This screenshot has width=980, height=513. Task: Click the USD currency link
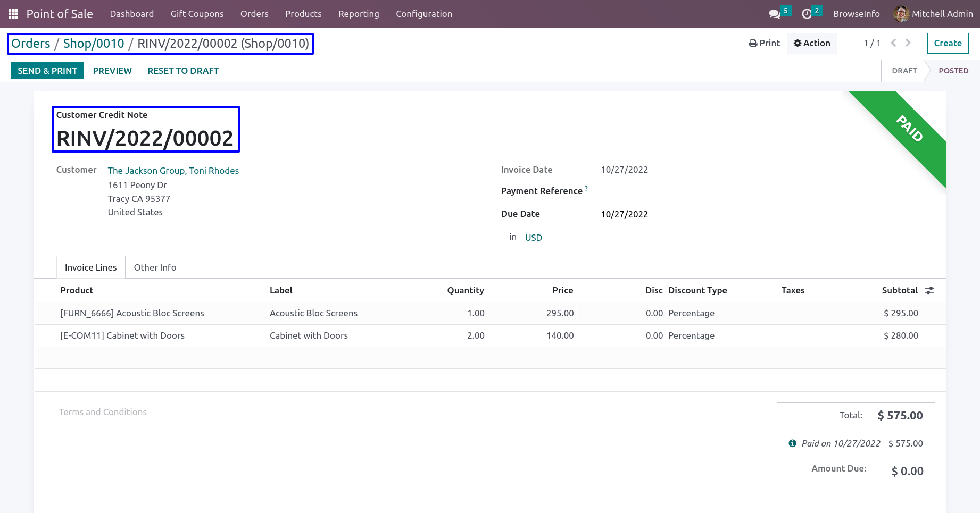coord(534,238)
